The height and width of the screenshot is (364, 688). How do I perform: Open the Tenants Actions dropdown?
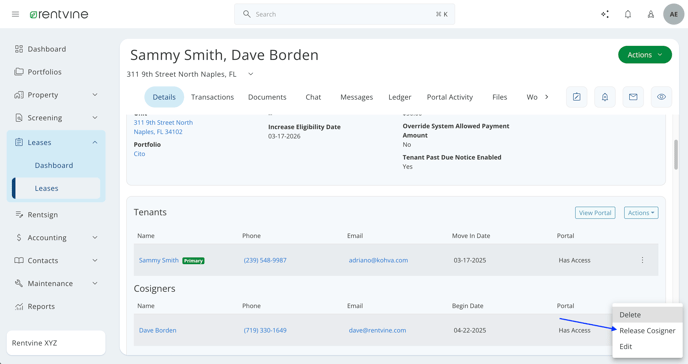641,213
